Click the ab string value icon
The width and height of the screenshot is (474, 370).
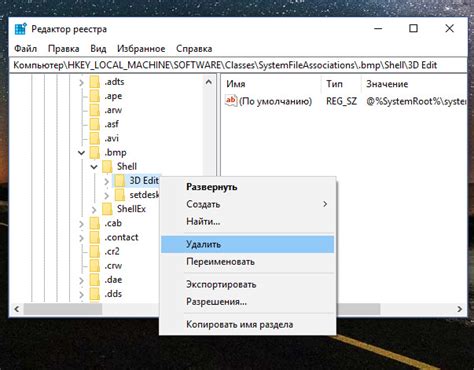click(231, 100)
